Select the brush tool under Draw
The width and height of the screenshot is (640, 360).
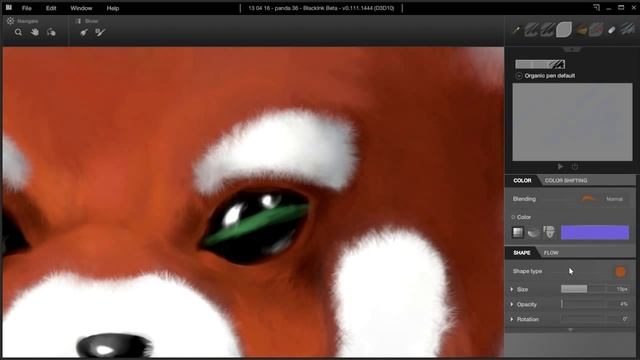84,32
